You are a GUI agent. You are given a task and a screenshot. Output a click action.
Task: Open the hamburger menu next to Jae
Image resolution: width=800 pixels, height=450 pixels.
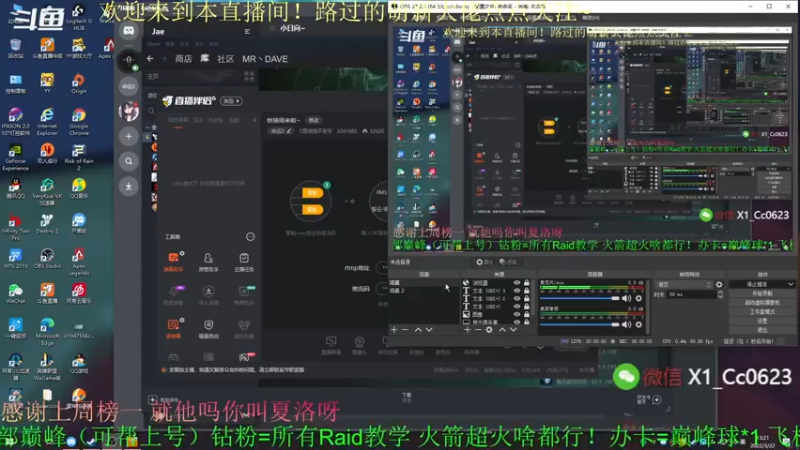(247, 32)
